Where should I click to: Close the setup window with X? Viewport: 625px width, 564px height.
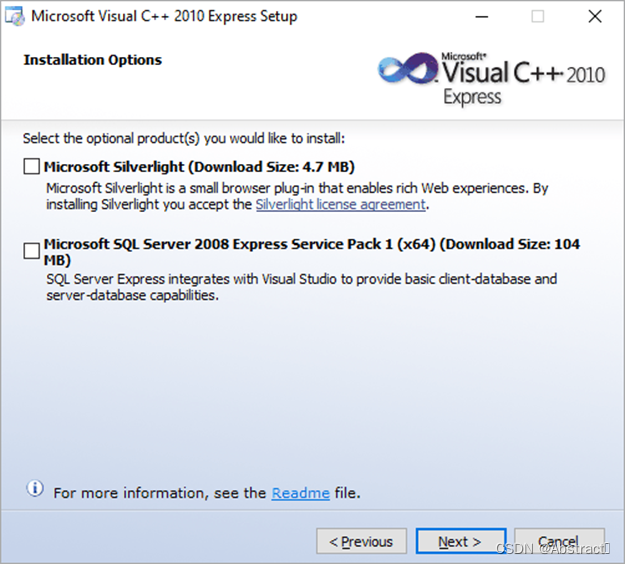click(x=595, y=17)
